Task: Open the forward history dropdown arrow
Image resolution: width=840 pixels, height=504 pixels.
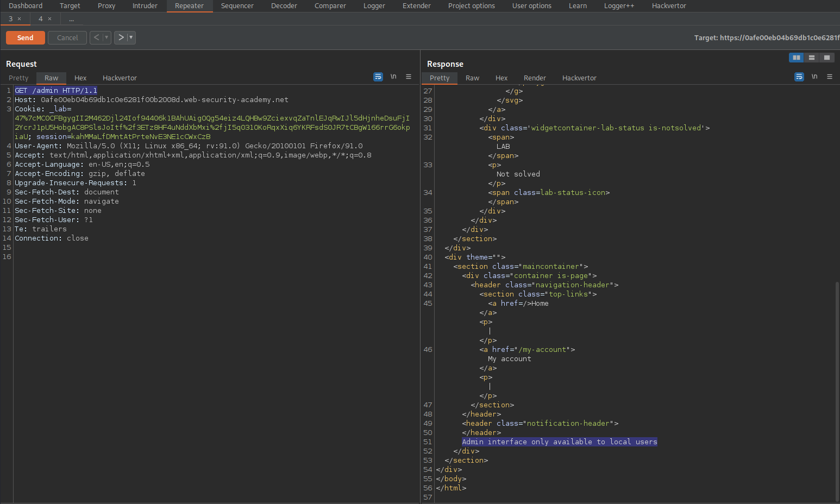Action: pos(131,37)
